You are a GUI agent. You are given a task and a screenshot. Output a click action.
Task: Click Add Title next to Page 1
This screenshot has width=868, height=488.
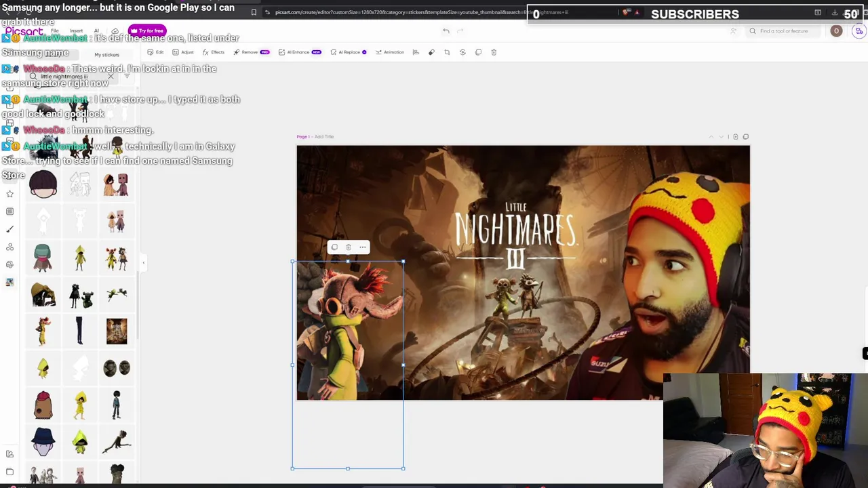pos(323,137)
